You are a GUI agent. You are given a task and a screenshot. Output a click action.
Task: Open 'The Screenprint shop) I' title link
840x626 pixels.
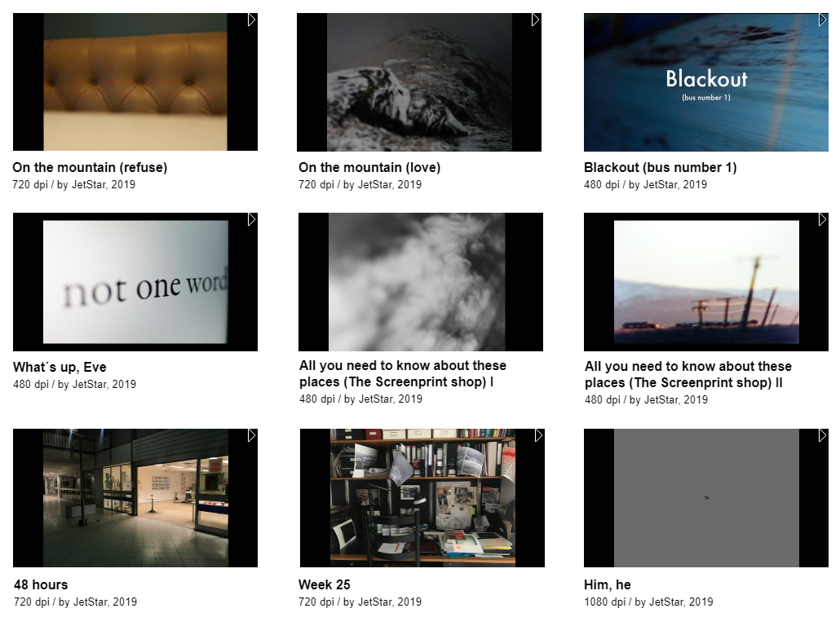click(396, 382)
